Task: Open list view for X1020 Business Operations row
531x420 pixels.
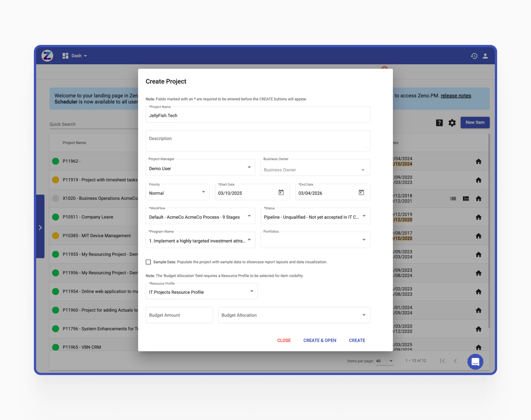Action: [x=453, y=198]
